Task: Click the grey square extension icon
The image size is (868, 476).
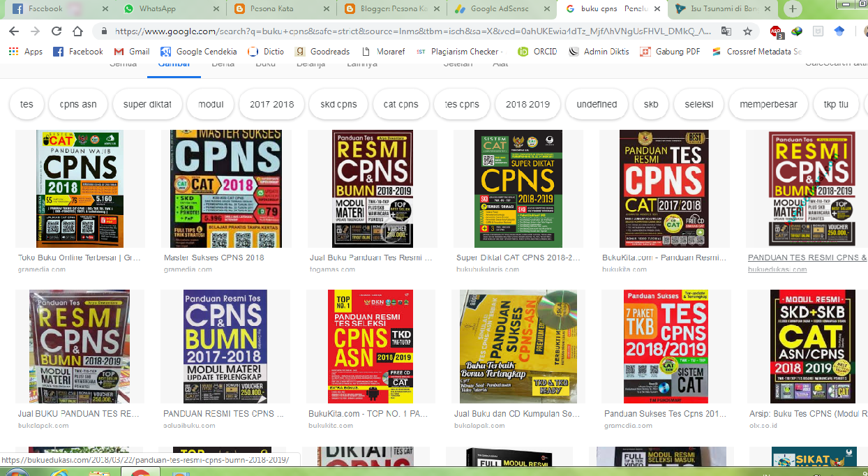Action: point(818,31)
